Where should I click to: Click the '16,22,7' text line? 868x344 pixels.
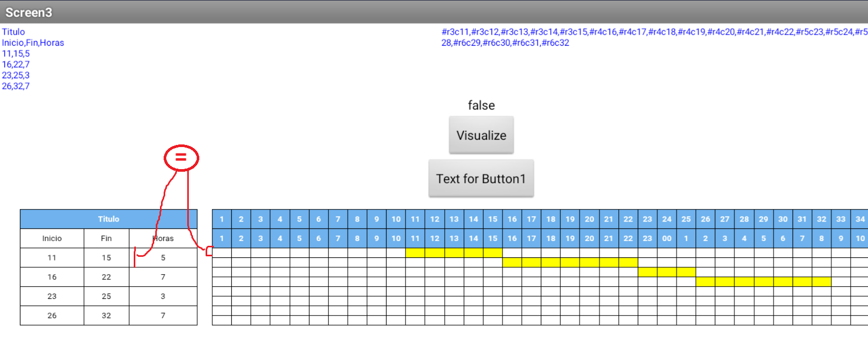[x=16, y=65]
